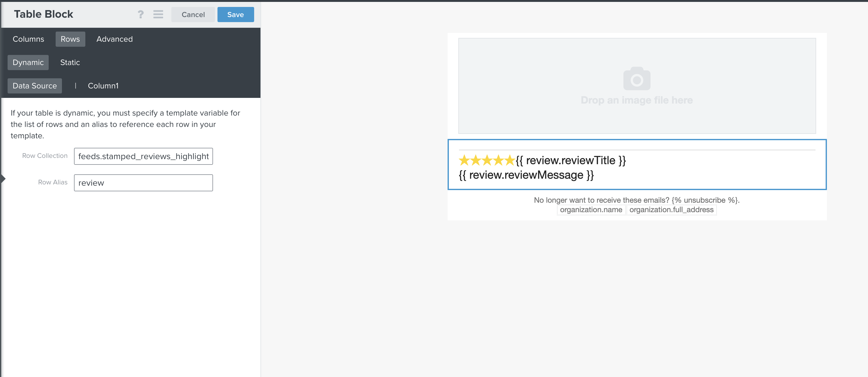The height and width of the screenshot is (377, 868).
Task: Select the organization.name variable
Action: 591,210
